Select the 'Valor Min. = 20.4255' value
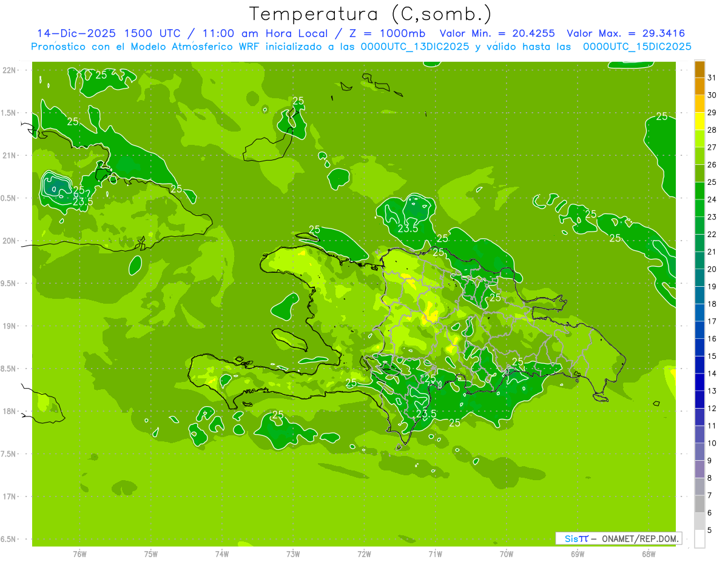Viewport: 728px width, 562px height. pyautogui.click(x=497, y=33)
